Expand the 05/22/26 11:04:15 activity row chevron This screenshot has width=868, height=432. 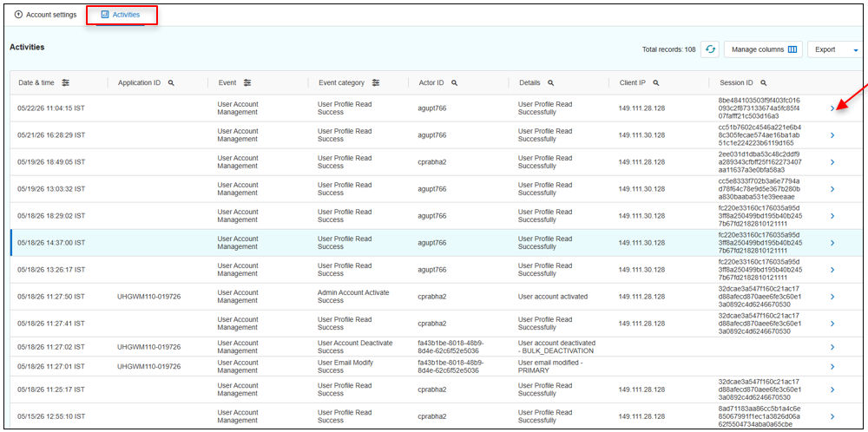(832, 108)
